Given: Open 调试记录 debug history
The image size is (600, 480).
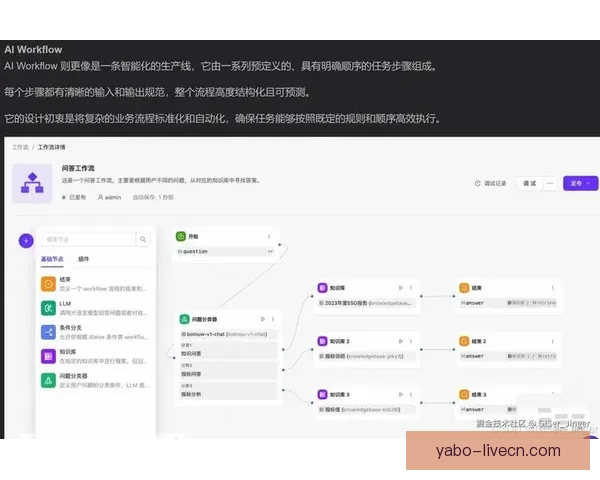Looking at the screenshot, I should click(491, 183).
